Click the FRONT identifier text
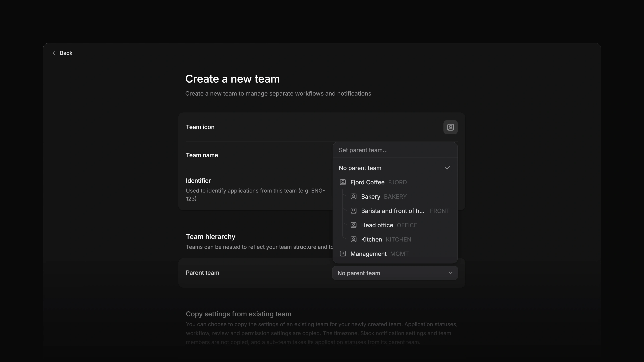 point(440,211)
